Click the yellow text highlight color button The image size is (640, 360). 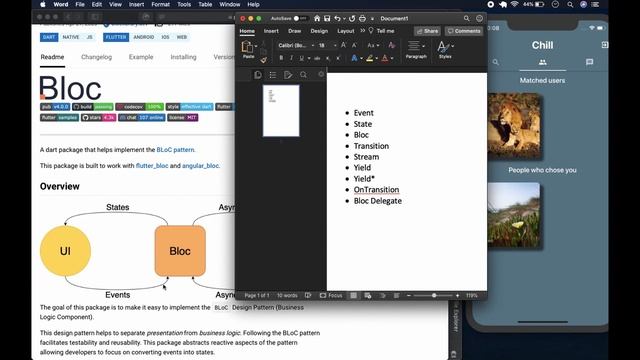369,59
